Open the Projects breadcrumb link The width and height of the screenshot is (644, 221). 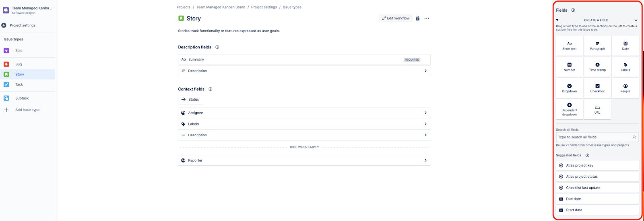point(184,7)
